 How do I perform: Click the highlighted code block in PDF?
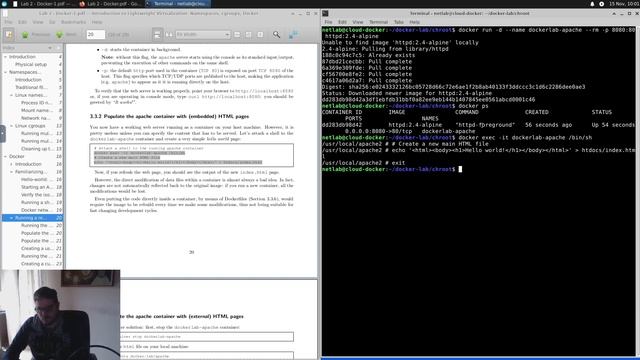191,155
